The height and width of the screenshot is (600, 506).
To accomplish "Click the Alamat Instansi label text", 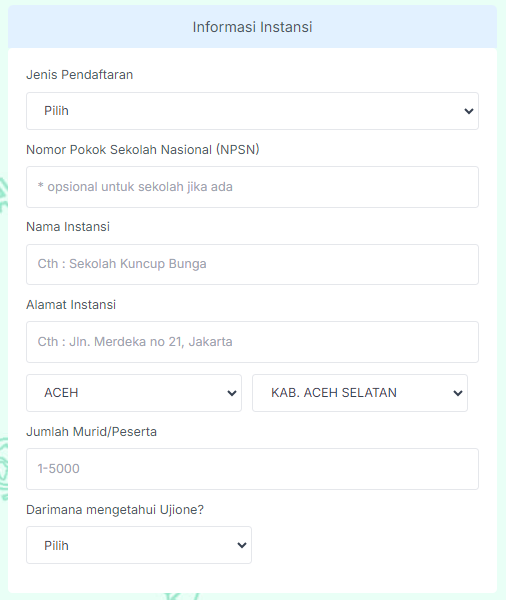I will tap(71, 305).
